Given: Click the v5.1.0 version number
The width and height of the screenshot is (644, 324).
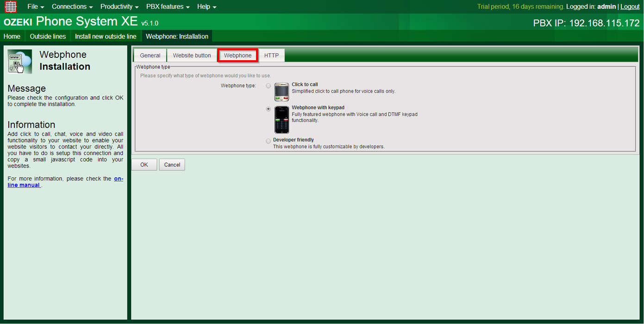Looking at the screenshot, I should (150, 23).
